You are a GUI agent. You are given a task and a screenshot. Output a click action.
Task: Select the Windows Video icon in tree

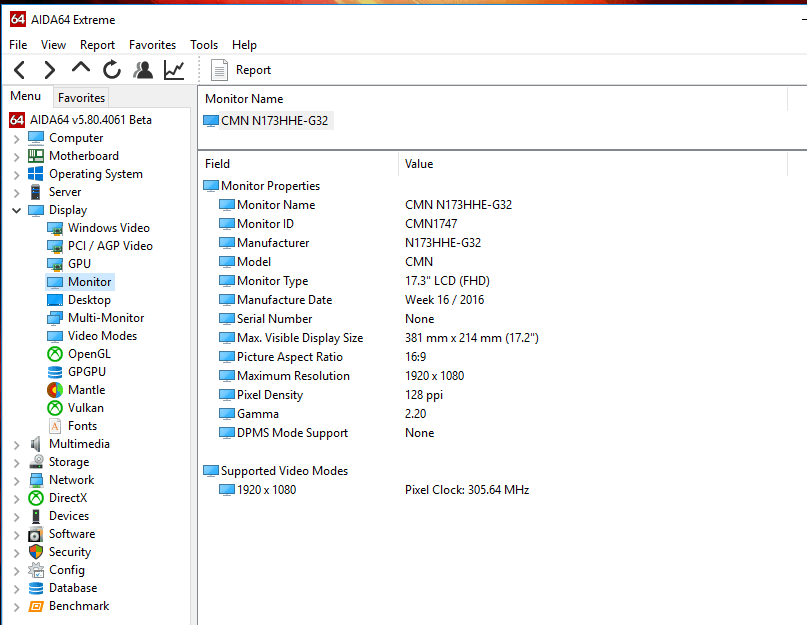click(55, 228)
